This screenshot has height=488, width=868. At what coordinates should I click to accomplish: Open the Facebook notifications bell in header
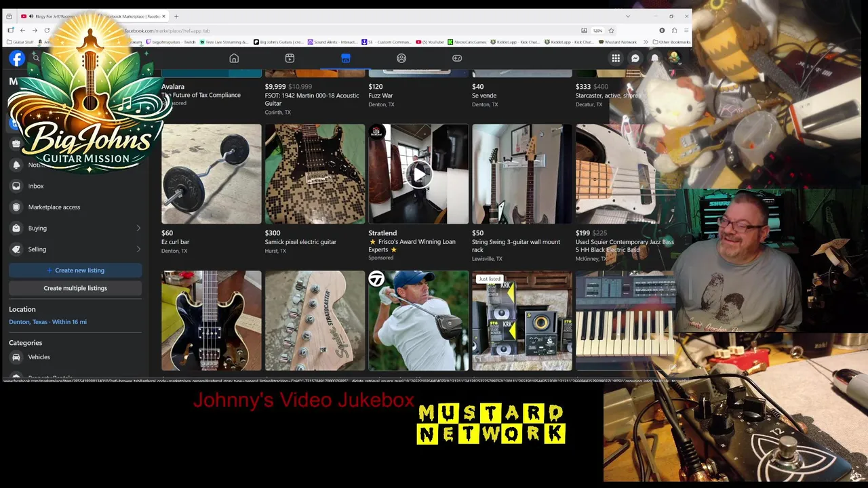[x=654, y=58]
